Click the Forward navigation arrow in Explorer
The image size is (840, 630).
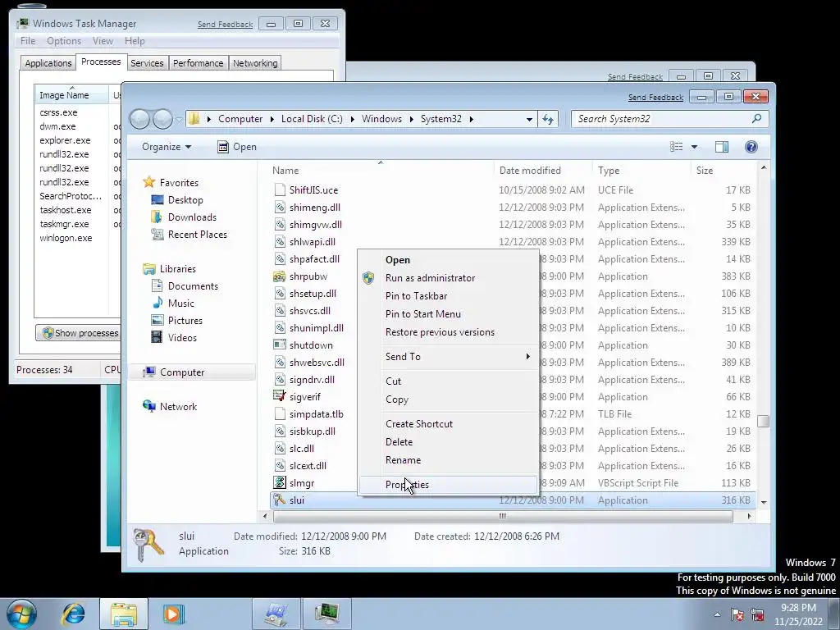tap(163, 119)
